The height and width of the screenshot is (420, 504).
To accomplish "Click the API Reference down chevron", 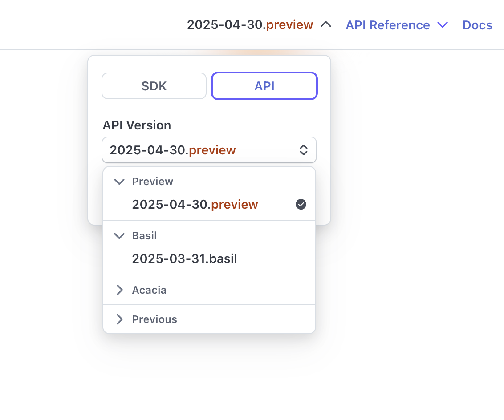I will point(443,25).
